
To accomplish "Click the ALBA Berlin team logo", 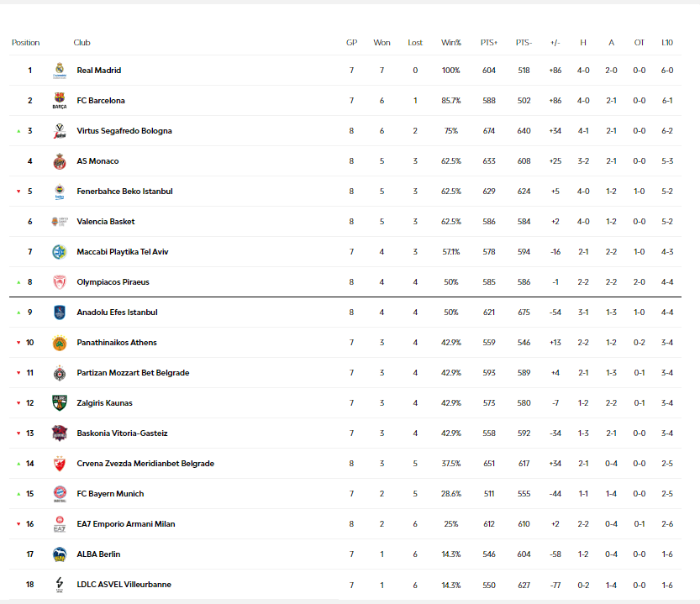I will point(60,554).
